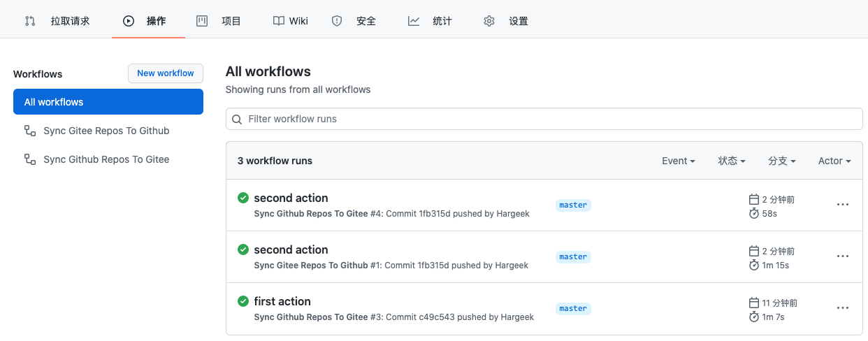Click the stopwatch icon beside 58s
Image resolution: width=868 pixels, height=341 pixels.
point(753,213)
